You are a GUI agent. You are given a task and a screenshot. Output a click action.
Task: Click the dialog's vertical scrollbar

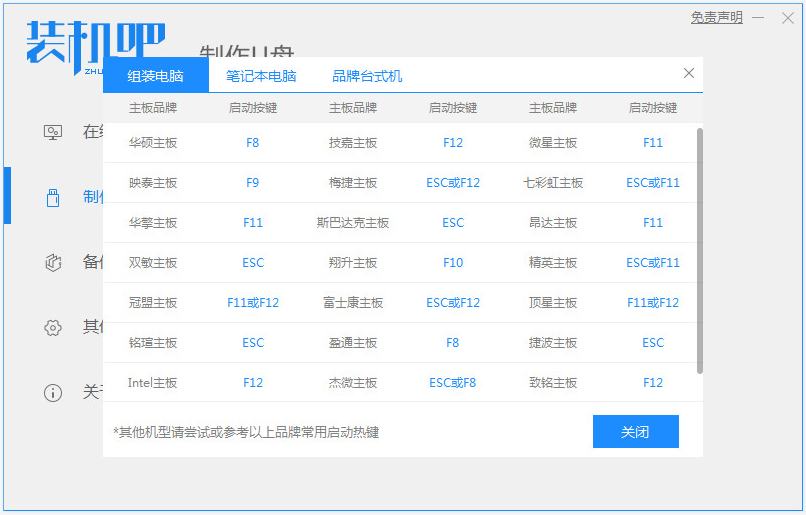point(699,250)
